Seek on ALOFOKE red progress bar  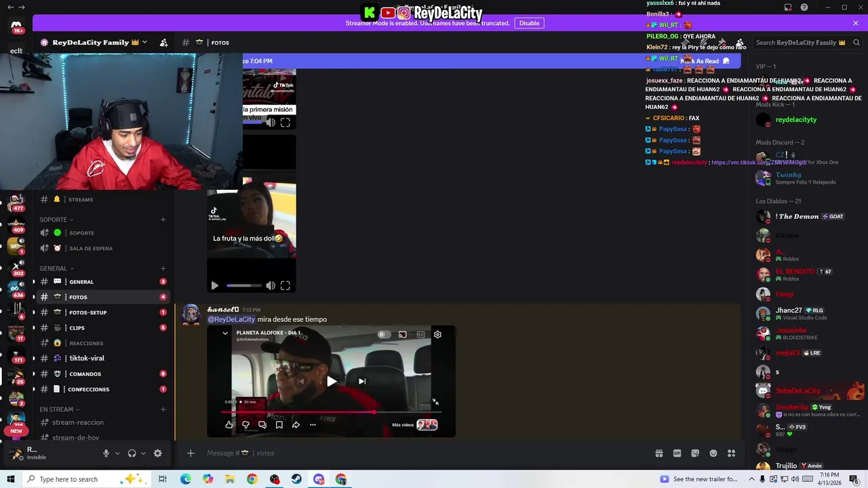click(x=331, y=411)
